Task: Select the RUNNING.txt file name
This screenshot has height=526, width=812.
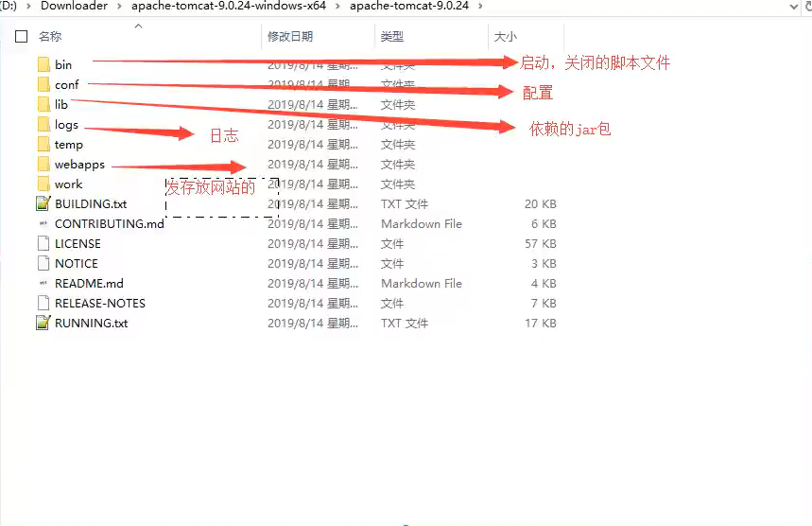Action: coord(91,323)
